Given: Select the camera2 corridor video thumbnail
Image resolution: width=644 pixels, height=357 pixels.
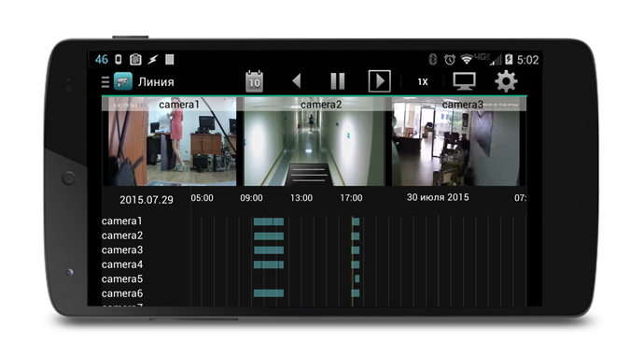Looking at the screenshot, I should 315,141.
